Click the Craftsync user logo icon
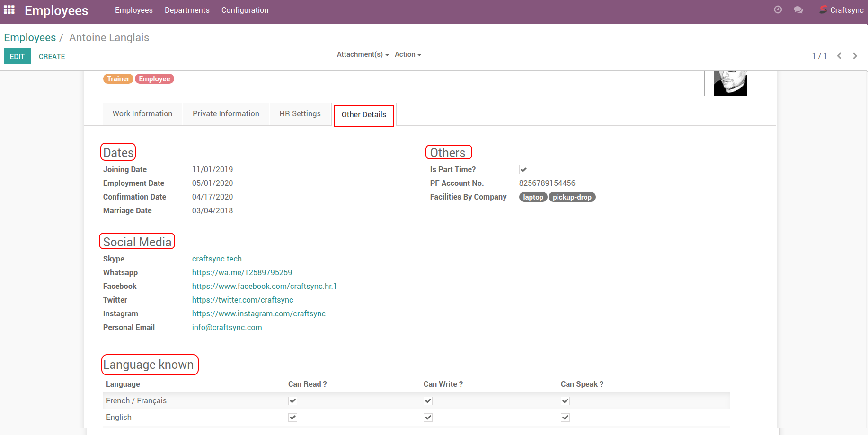 (823, 10)
